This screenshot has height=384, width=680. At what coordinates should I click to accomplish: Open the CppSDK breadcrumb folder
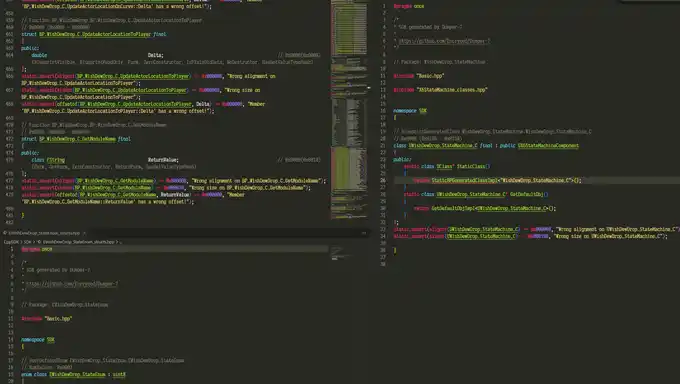[x=11, y=242]
